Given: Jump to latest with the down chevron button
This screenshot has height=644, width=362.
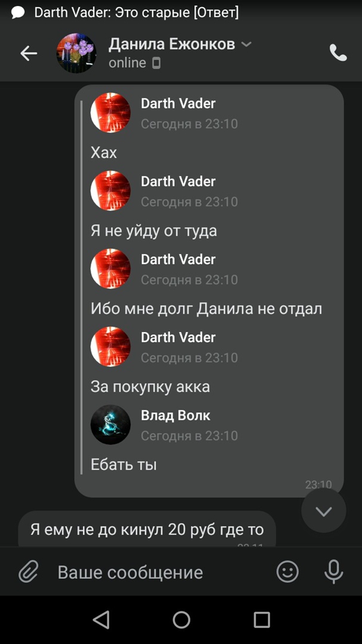Looking at the screenshot, I should 323,511.
